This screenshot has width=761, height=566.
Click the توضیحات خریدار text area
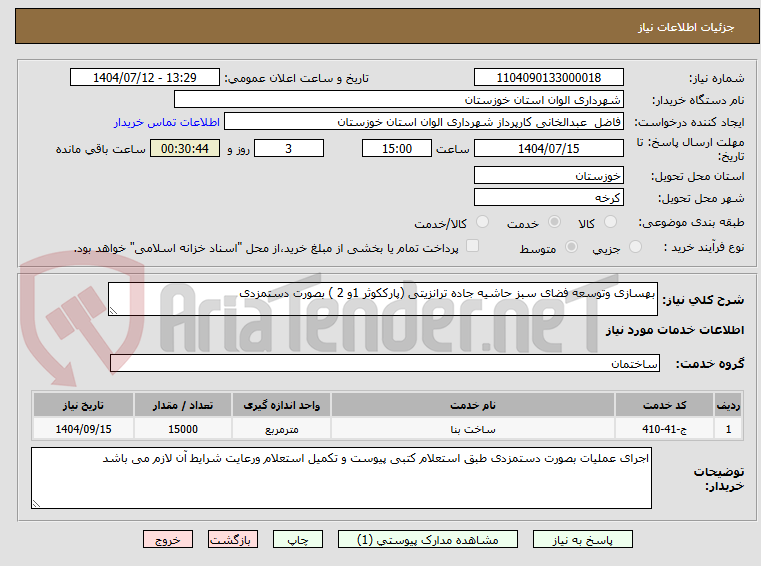tap(341, 478)
